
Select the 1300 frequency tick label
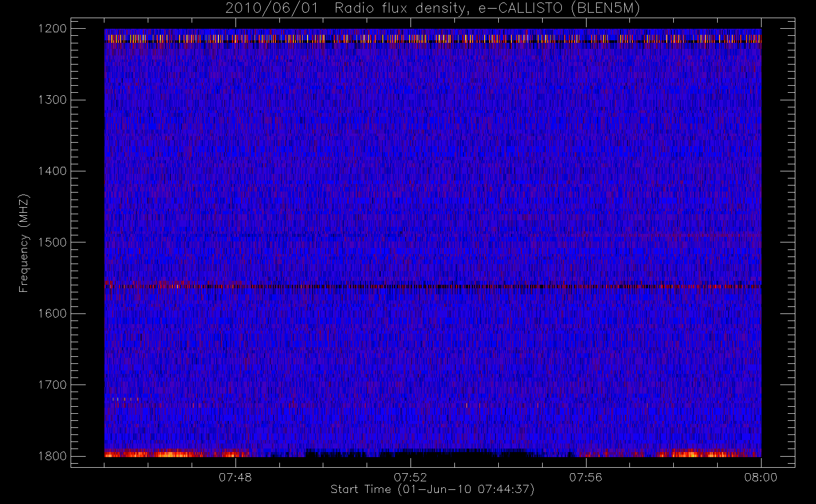pos(52,100)
